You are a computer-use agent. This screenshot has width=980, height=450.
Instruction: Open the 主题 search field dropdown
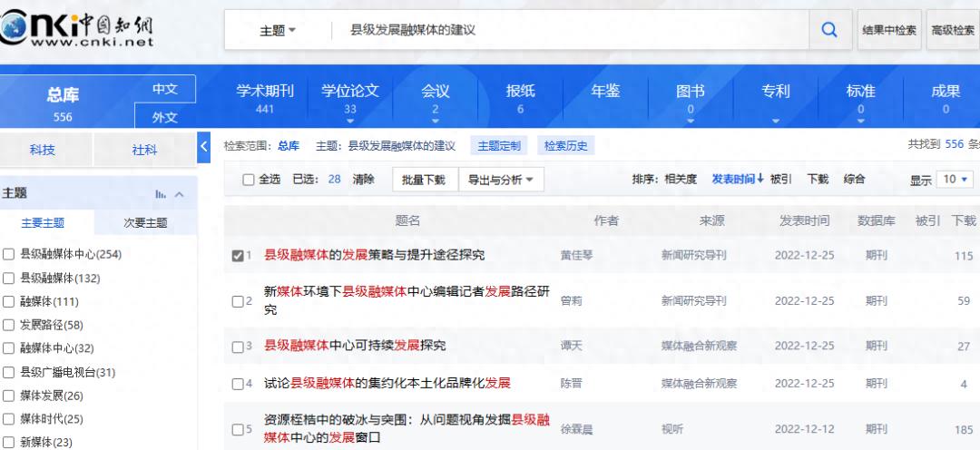(x=278, y=30)
